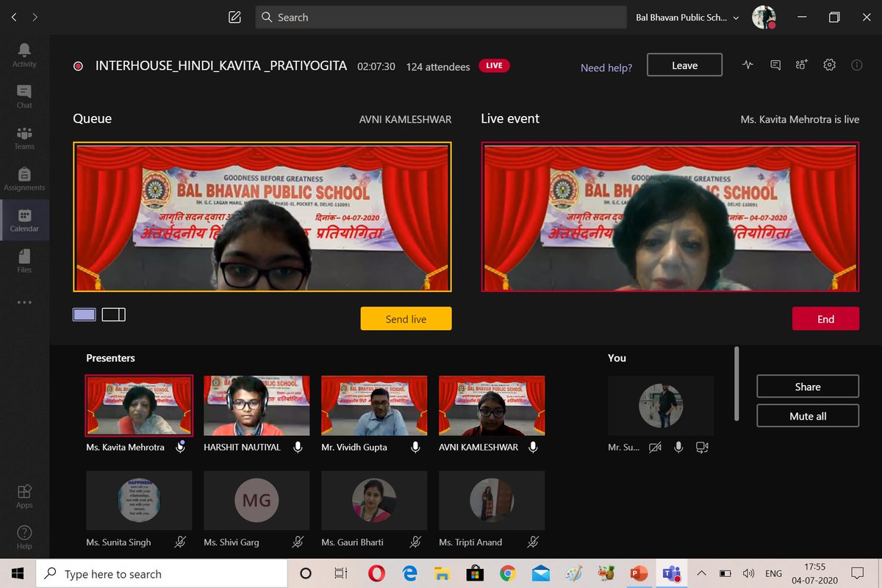Click Send live button
This screenshot has width=882, height=588.
coord(406,319)
